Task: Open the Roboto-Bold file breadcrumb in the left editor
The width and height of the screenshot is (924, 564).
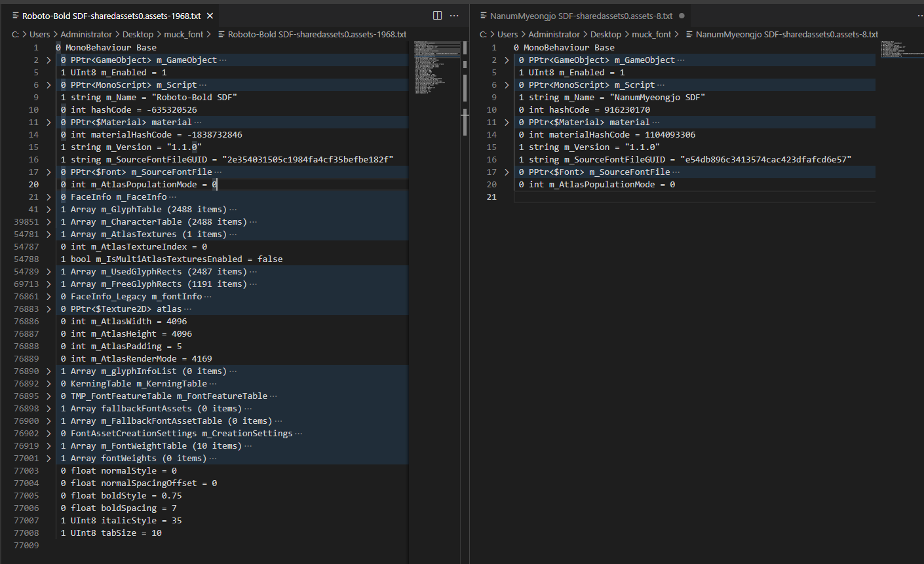Action: (x=312, y=34)
